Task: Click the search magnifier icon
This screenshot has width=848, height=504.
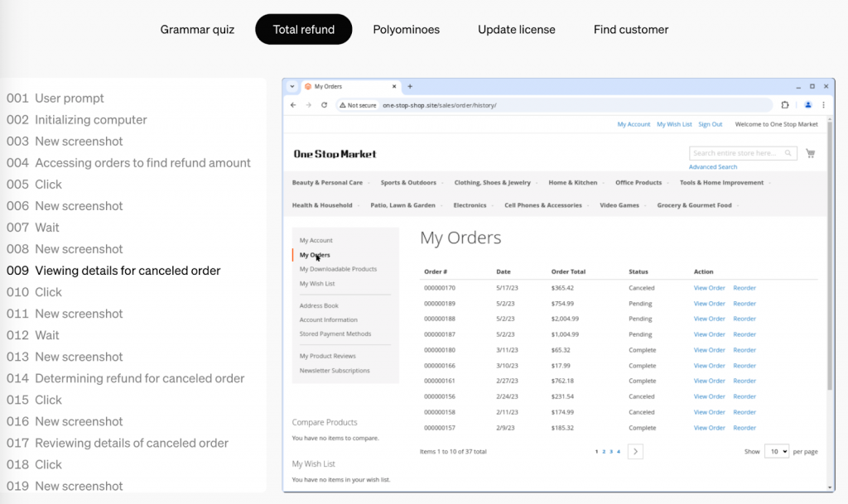Action: tap(789, 153)
